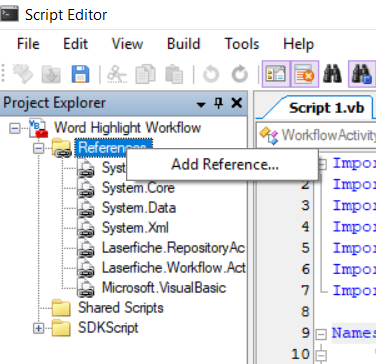
Task: Click the scissors Cut icon
Action: click(x=117, y=74)
